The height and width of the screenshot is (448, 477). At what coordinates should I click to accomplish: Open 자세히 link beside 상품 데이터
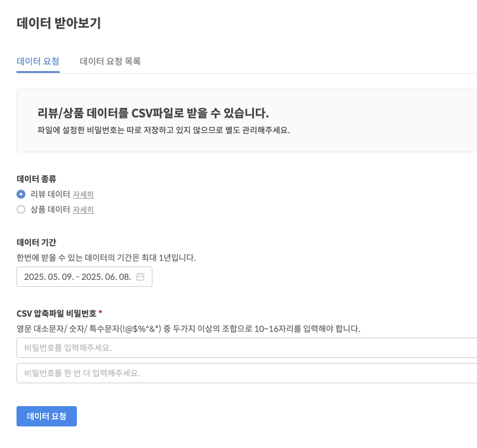[x=83, y=209]
